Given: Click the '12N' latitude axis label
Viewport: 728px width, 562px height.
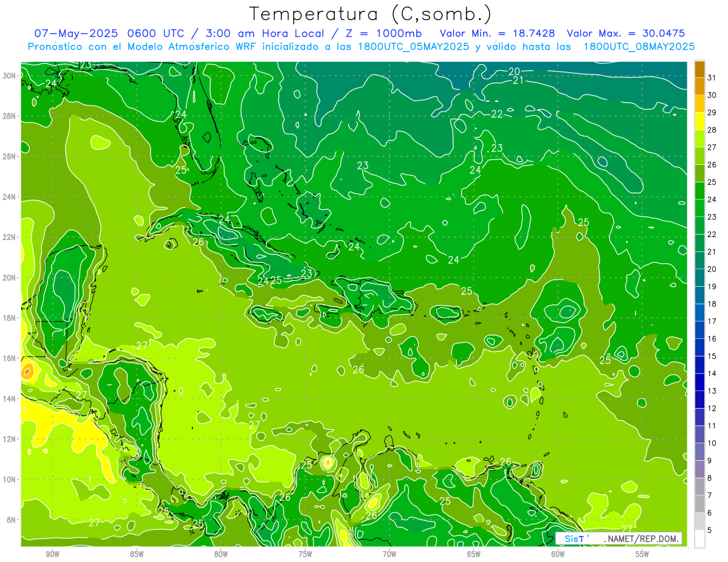Looking at the screenshot, I should (8, 439).
